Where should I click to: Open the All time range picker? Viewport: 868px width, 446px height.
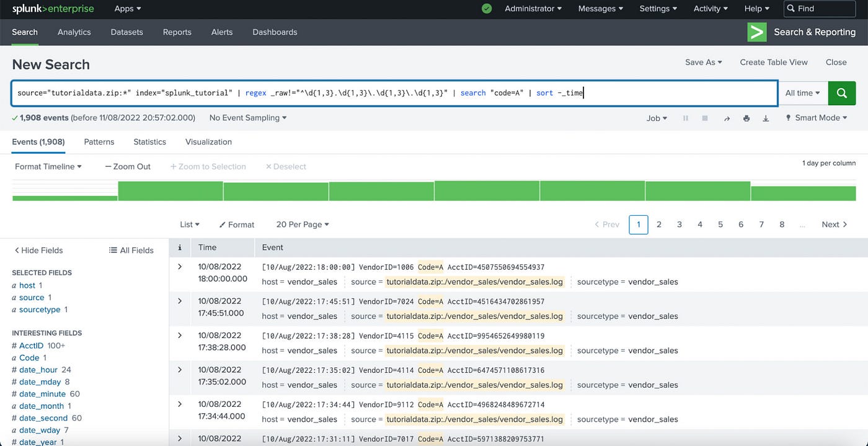802,92
